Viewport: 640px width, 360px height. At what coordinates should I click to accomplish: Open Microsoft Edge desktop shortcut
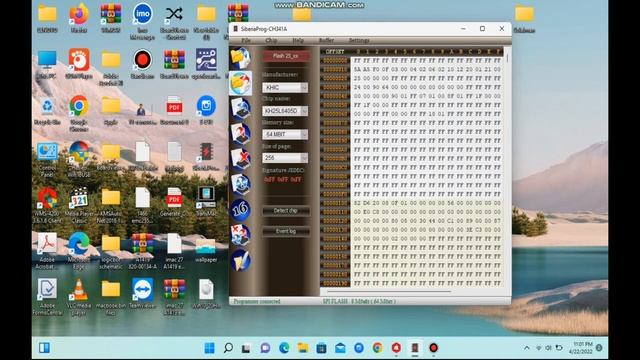[79, 250]
